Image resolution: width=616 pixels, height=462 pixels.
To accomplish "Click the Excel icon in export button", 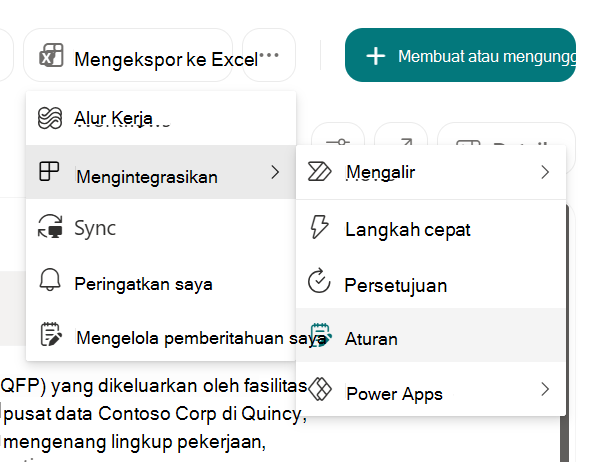I will (x=51, y=55).
